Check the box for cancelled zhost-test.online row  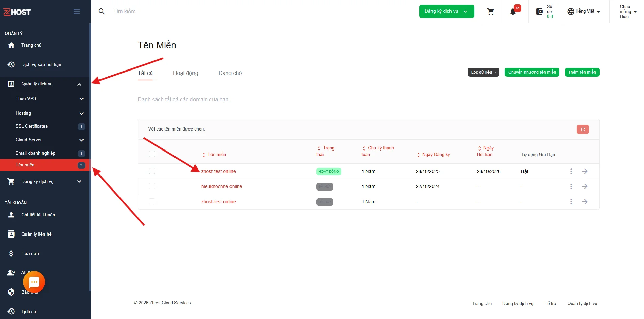pos(152,201)
